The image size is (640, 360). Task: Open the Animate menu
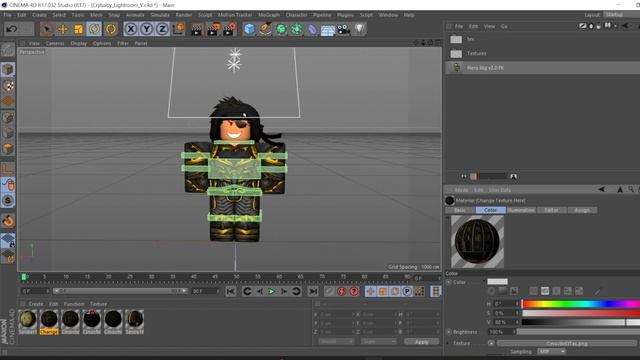coord(135,15)
